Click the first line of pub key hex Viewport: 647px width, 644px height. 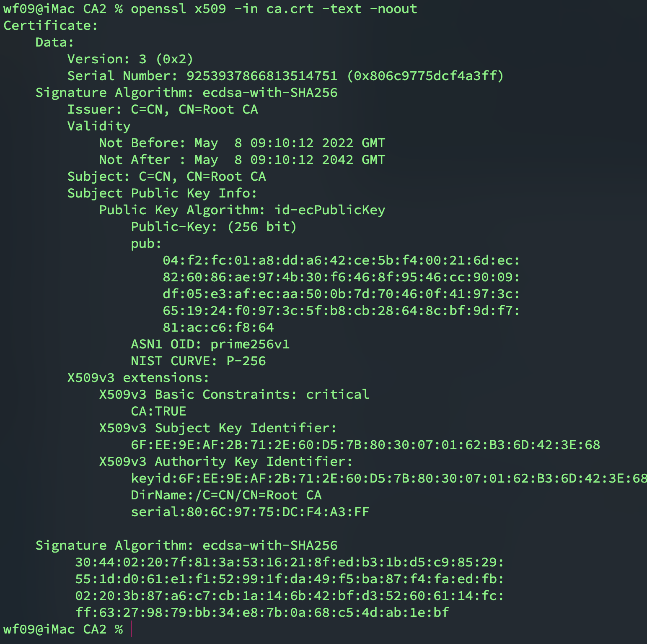pos(341,260)
